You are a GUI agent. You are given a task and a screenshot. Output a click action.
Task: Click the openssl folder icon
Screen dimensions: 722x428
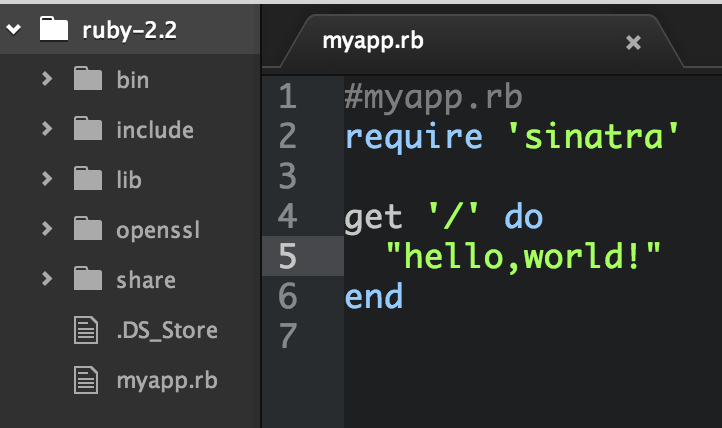(x=88, y=228)
